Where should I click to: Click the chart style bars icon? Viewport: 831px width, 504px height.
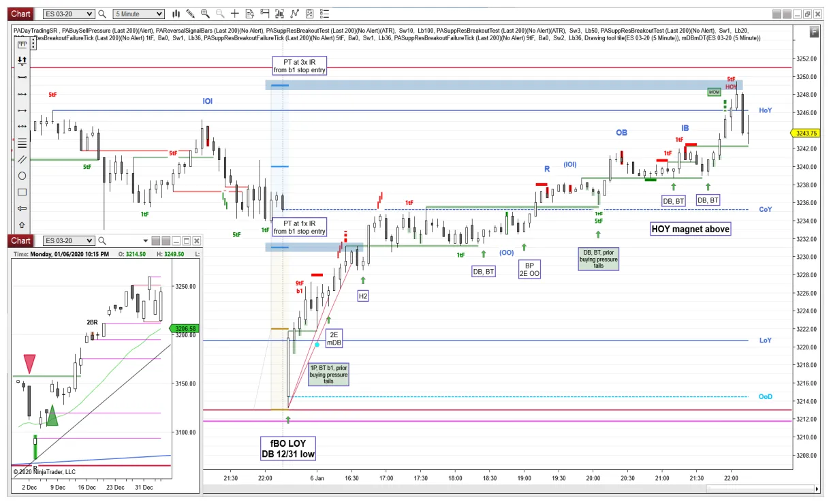click(176, 14)
